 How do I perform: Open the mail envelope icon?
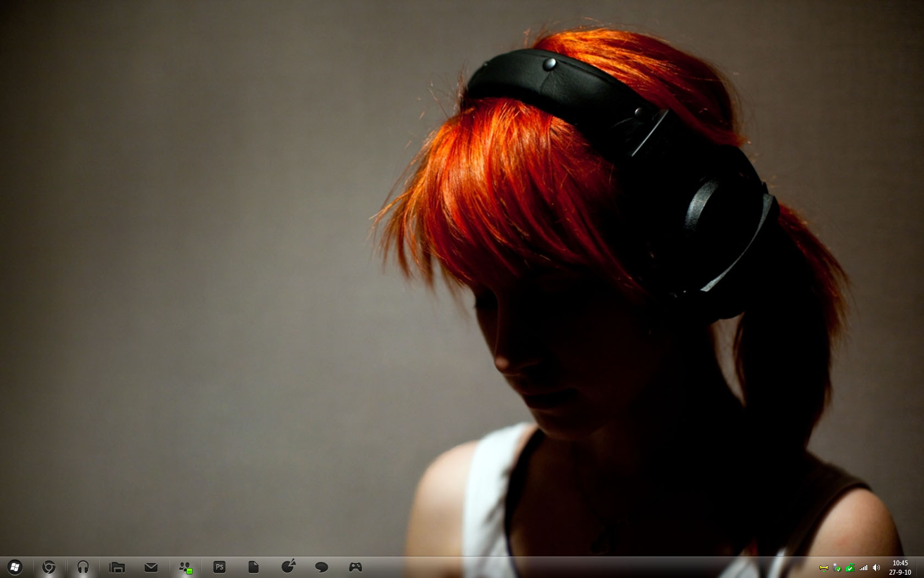151,567
